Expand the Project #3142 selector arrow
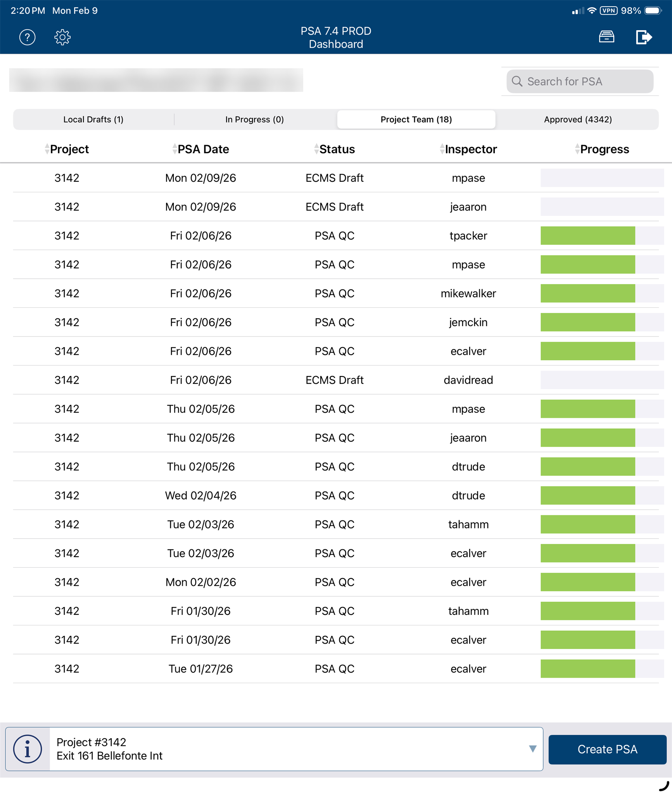The width and height of the screenshot is (672, 794). click(533, 749)
